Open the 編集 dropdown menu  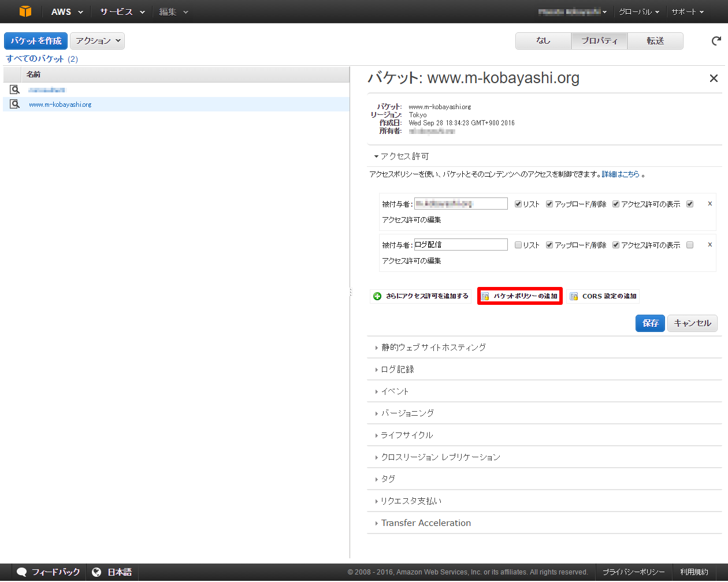click(174, 12)
